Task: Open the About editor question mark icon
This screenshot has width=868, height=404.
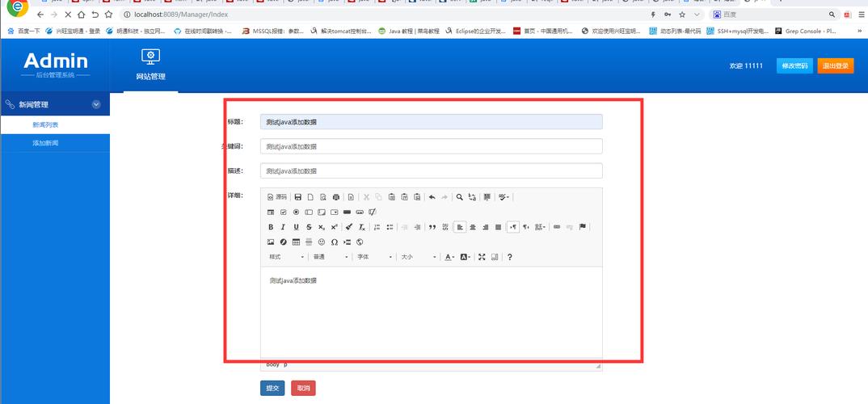Action: 510,257
